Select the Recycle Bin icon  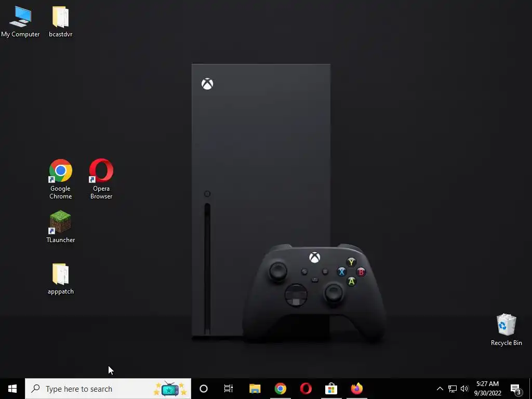506,329
